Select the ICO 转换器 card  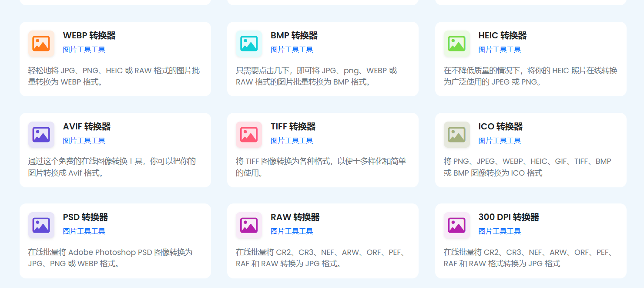pos(530,149)
